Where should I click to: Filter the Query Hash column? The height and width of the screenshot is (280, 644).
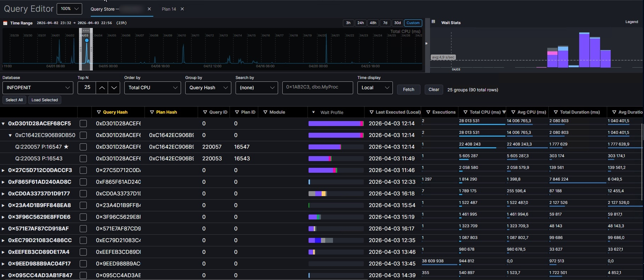[x=99, y=112]
